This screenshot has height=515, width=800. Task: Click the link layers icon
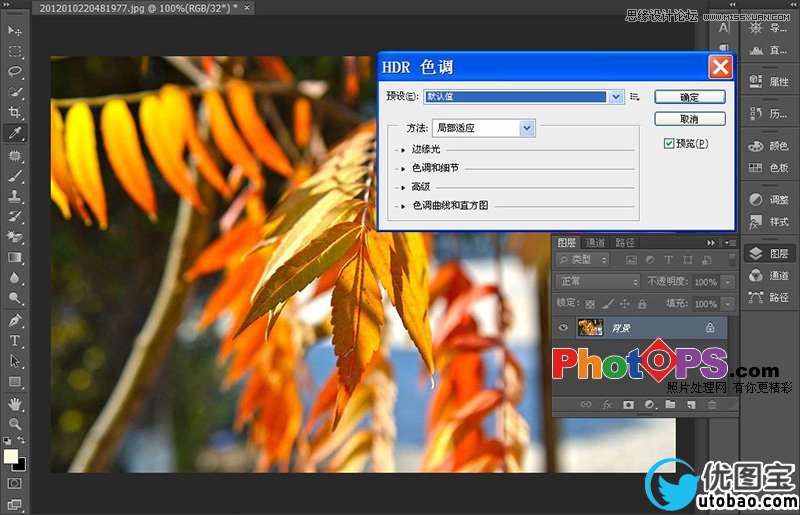point(586,405)
